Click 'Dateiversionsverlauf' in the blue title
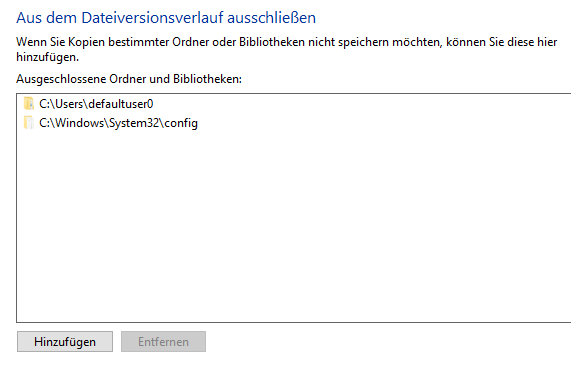 point(152,17)
